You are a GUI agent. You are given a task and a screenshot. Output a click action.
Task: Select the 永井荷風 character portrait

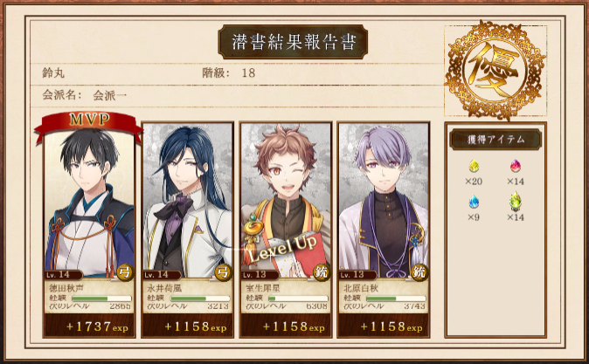[x=187, y=201]
